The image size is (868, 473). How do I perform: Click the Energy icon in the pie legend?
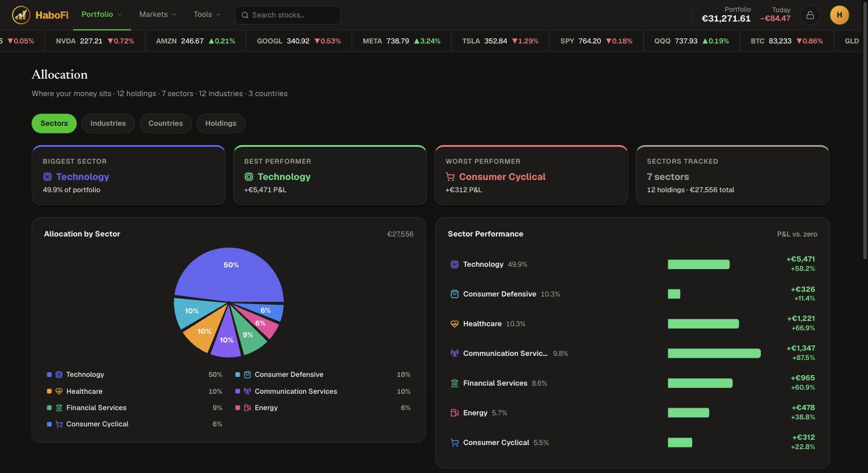(247, 408)
